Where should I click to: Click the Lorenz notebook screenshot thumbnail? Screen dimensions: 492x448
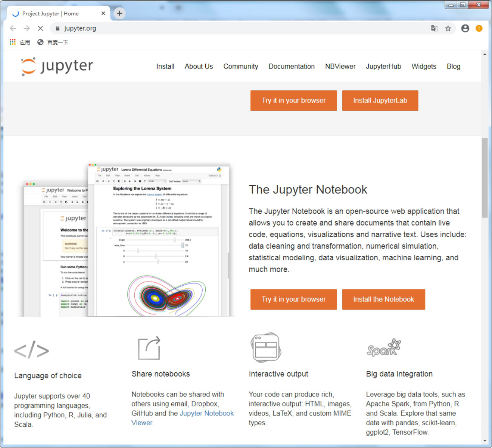(x=158, y=240)
